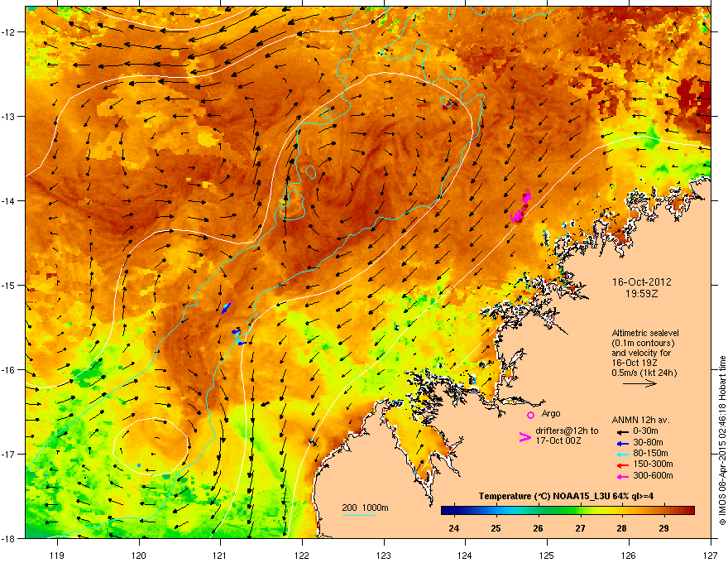The image size is (728, 563).
Task: Click the "17-Oct 00Z" legend text
Action: pyautogui.click(x=558, y=440)
